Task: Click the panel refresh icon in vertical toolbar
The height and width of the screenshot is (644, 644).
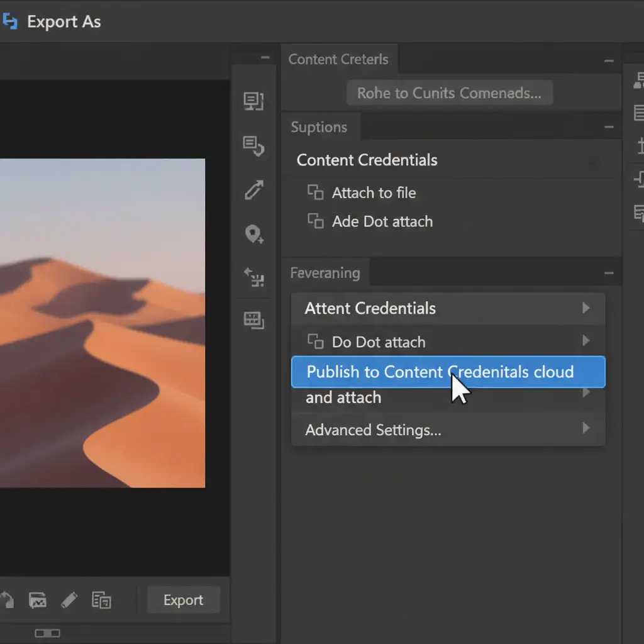Action: [x=253, y=146]
